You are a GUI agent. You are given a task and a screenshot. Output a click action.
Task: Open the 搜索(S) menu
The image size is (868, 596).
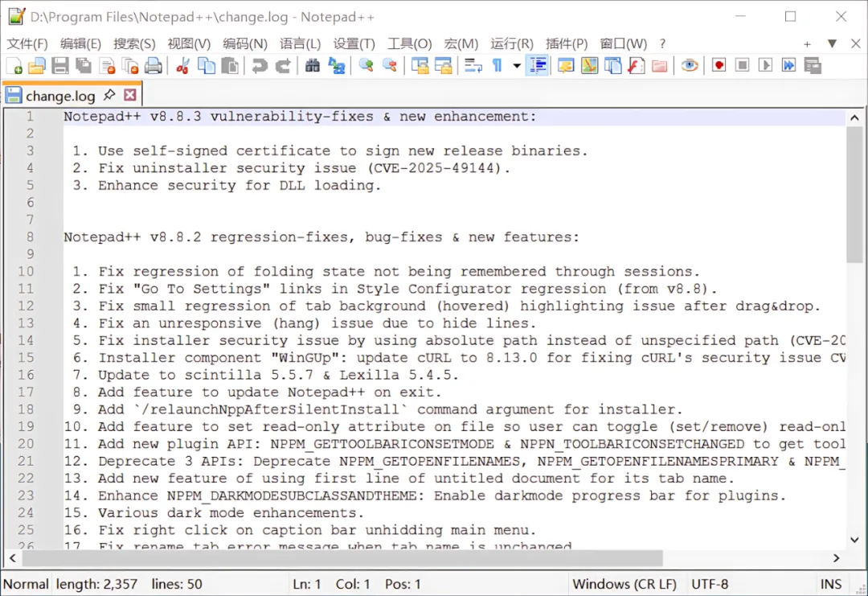point(134,43)
